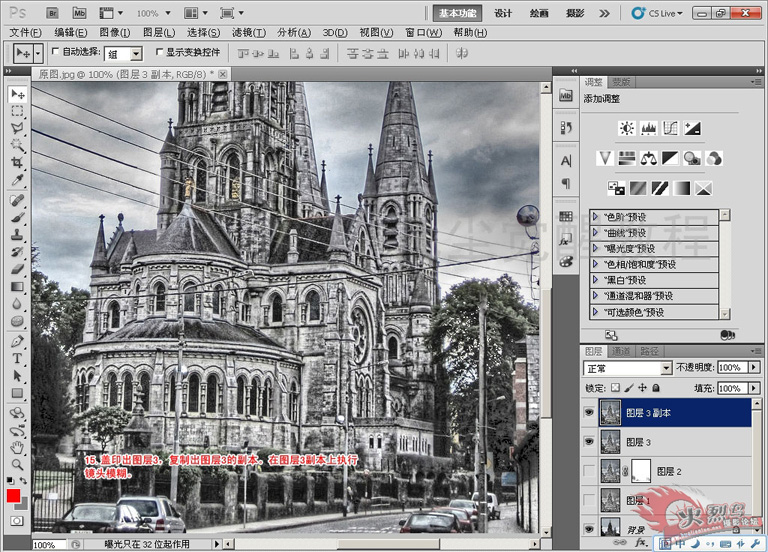Screen dimensions: 768x552
Task: Add a Curves adjustment
Action: [671, 128]
